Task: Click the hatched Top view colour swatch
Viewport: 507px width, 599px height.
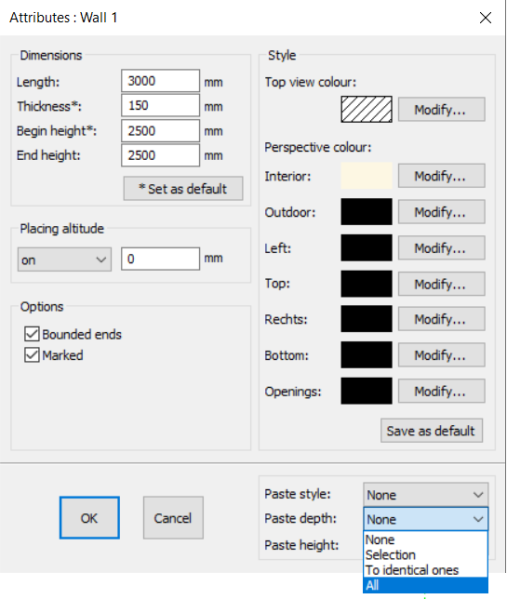Action: click(x=366, y=109)
